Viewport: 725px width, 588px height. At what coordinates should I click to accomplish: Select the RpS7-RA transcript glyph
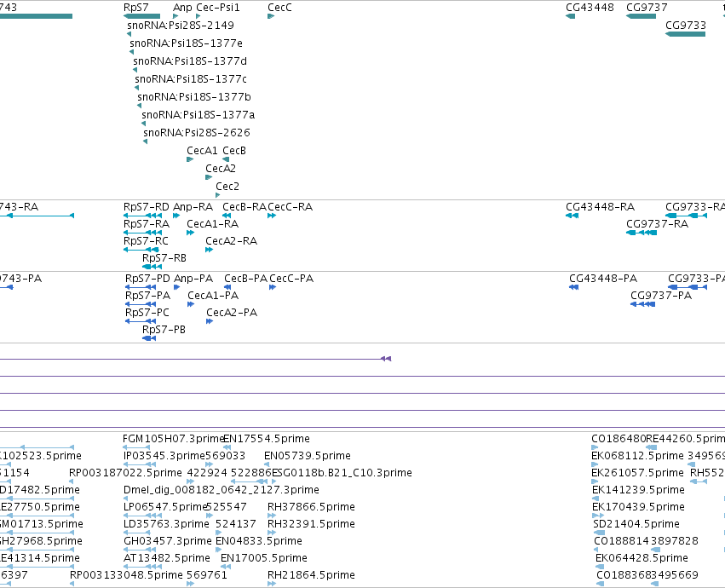coord(143,233)
